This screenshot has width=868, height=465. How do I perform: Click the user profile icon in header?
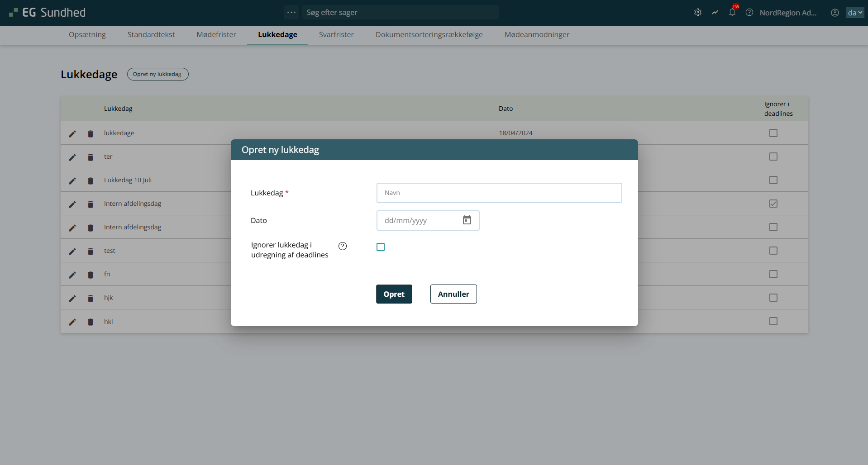pyautogui.click(x=835, y=13)
